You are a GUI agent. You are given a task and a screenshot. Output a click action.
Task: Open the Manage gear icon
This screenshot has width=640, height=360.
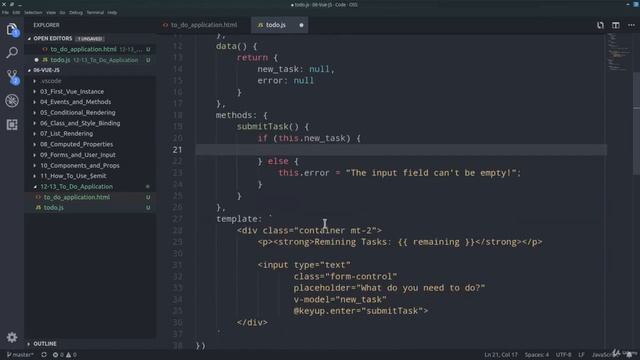pos(12,337)
